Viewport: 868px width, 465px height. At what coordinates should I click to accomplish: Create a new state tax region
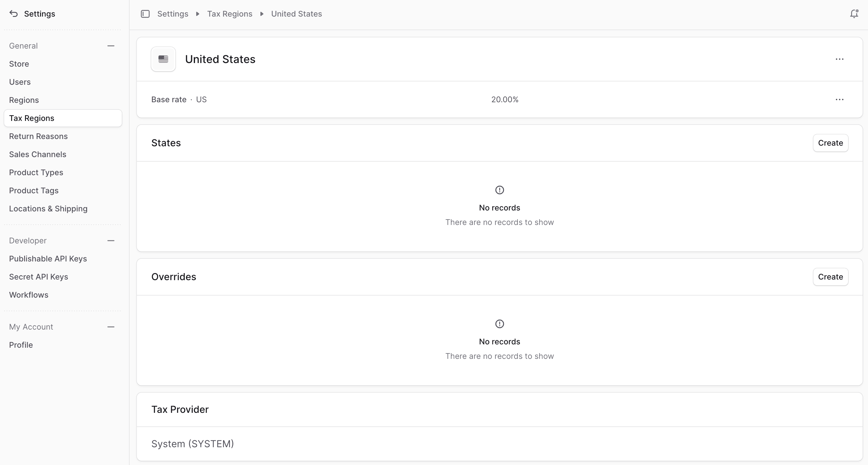click(830, 143)
